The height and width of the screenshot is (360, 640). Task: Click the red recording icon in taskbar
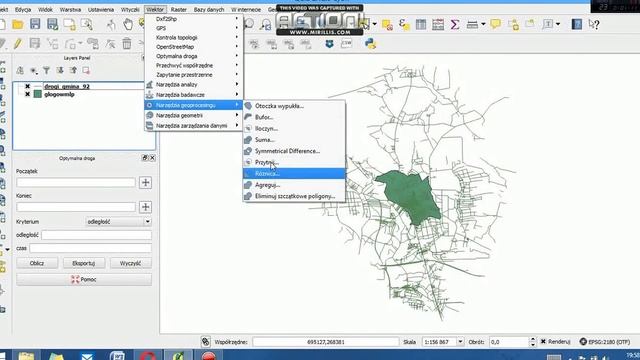tap(209, 356)
